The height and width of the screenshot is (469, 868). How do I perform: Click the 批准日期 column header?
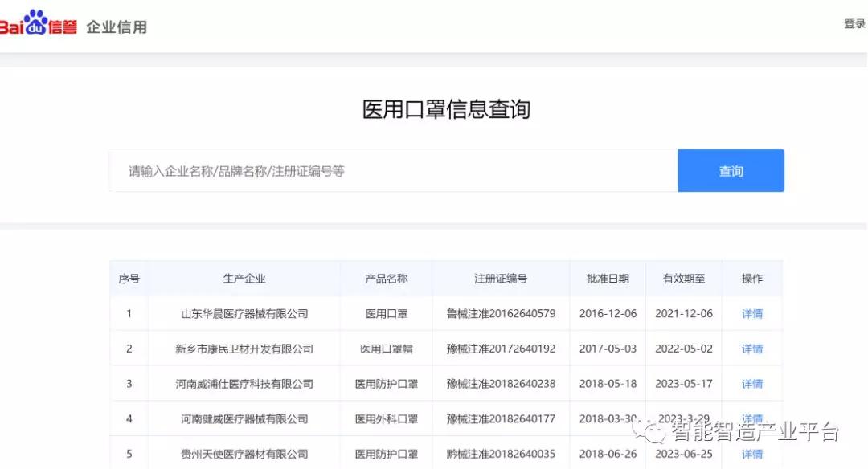pos(608,278)
